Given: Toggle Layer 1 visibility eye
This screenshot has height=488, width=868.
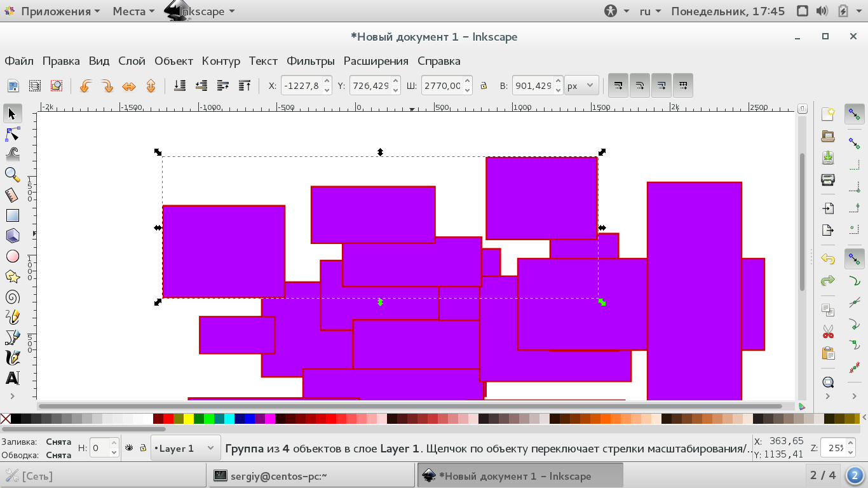Looking at the screenshot, I should click(129, 448).
